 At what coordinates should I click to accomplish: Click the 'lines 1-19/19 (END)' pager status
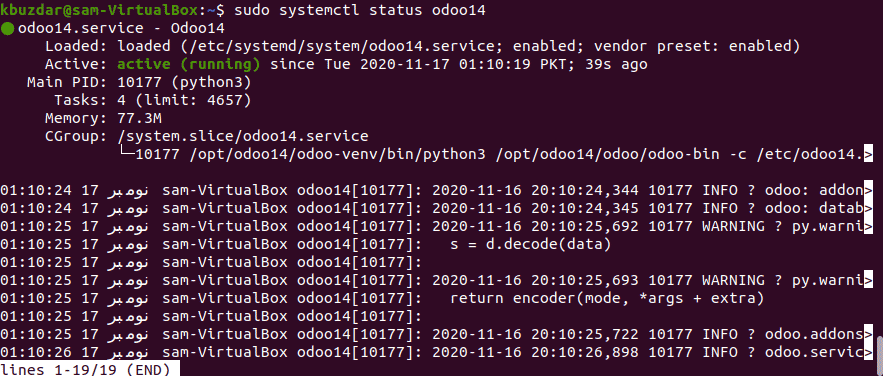point(85,370)
